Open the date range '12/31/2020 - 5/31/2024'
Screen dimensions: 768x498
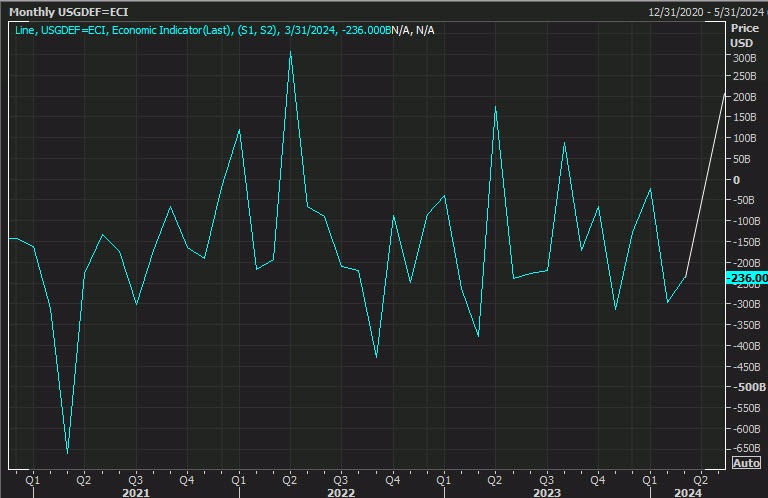click(x=706, y=12)
